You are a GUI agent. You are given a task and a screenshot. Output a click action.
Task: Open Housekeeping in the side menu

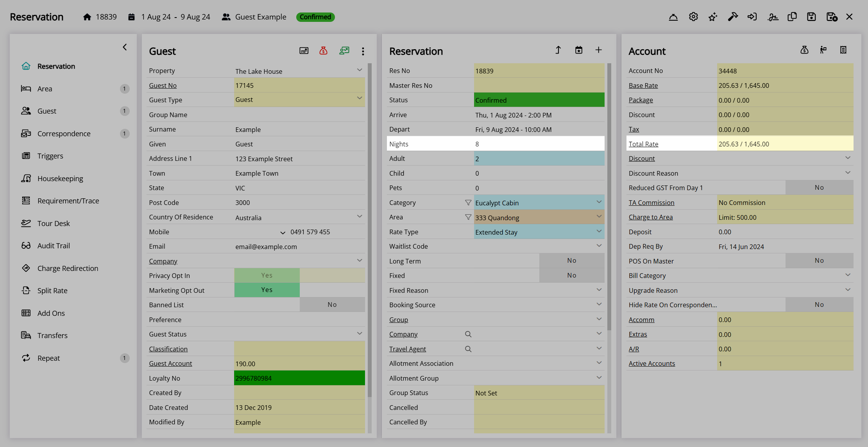[x=60, y=178]
